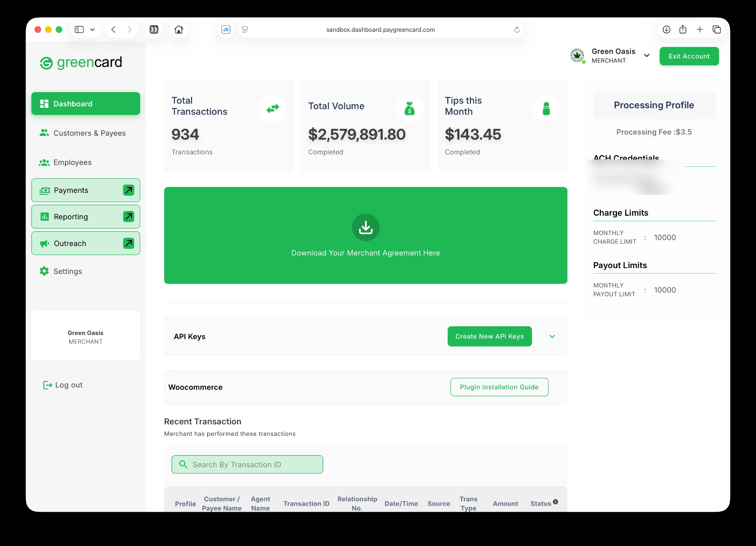Click the Amount column header

click(x=506, y=503)
